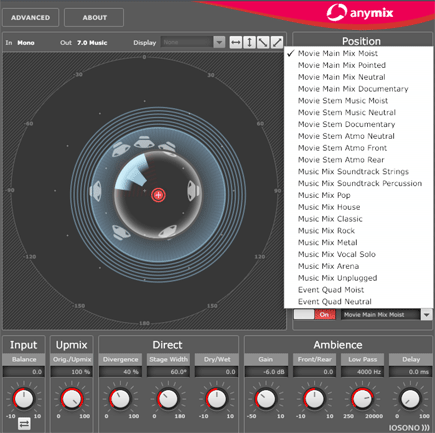Pick Movie Stem Atmo Neutral preset
Screen dimensions: 435x433
coord(359,136)
